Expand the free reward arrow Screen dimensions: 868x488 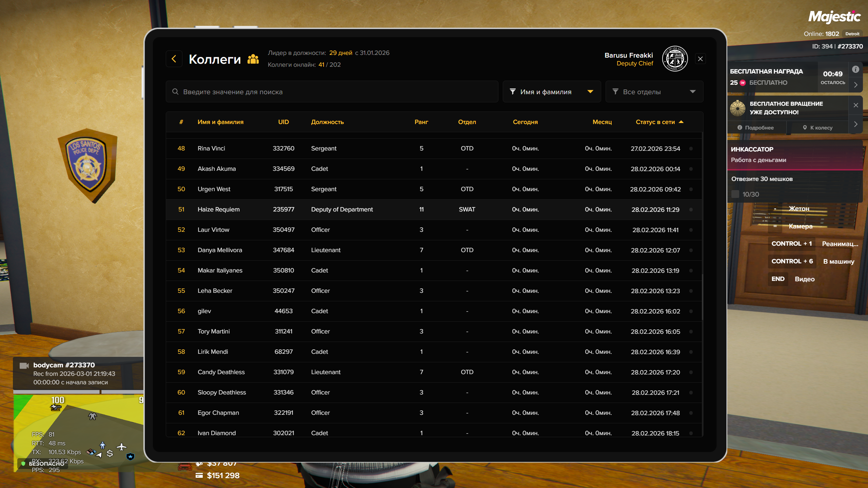pos(856,85)
